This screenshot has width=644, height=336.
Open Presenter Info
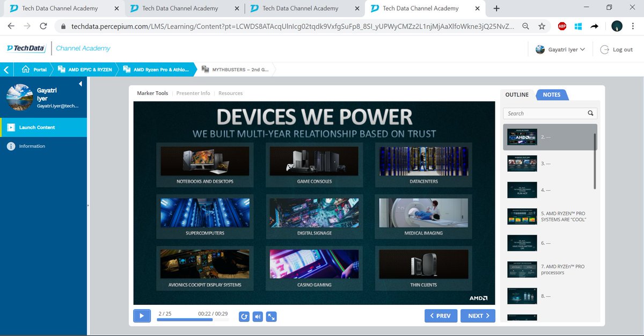193,93
